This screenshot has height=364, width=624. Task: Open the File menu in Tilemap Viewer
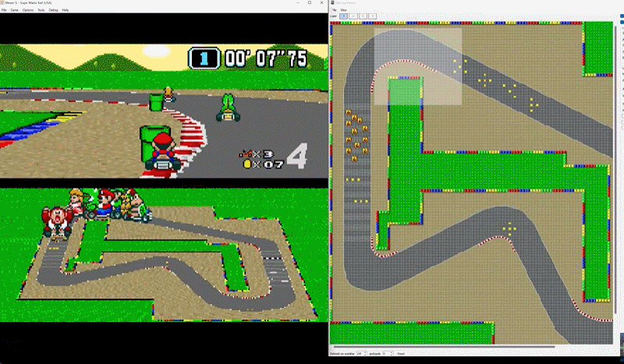click(335, 10)
